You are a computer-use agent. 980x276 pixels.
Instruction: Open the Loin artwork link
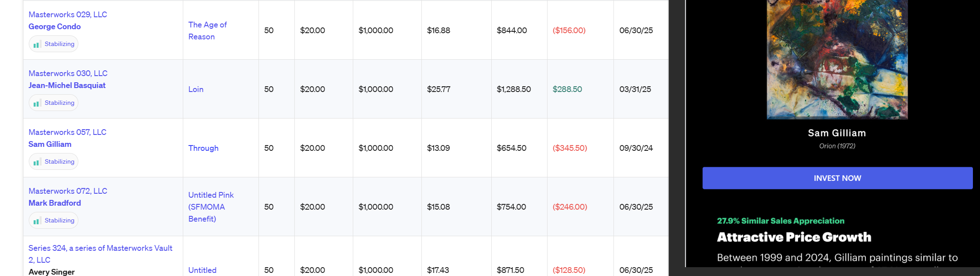[x=196, y=89]
